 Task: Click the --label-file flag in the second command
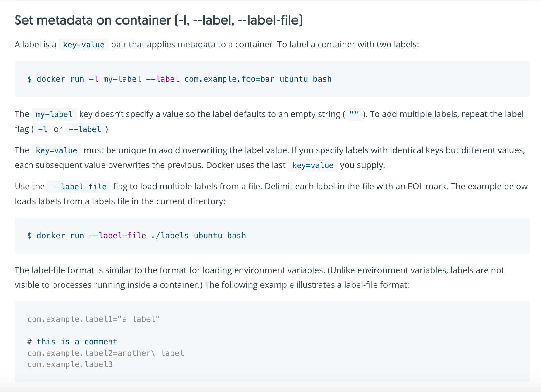[117, 236]
